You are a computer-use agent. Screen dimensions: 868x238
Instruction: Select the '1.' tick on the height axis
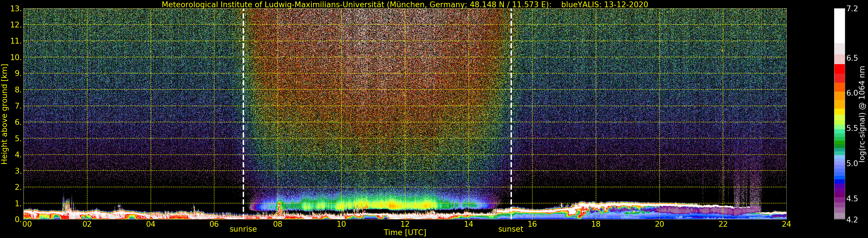pyautogui.click(x=18, y=203)
